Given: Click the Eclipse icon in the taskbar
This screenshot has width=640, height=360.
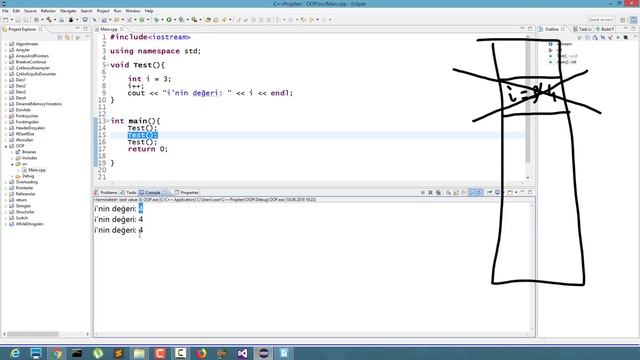Looking at the screenshot, I should pyautogui.click(x=264, y=353).
